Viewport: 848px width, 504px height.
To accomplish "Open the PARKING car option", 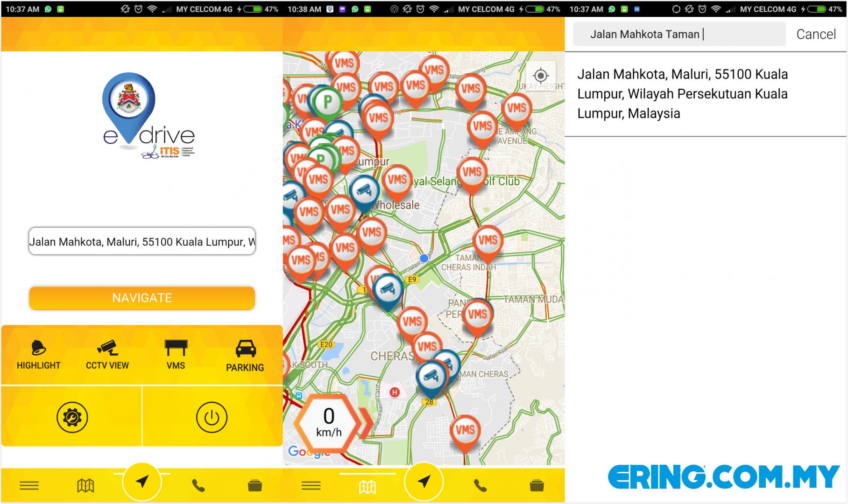I will [x=245, y=356].
